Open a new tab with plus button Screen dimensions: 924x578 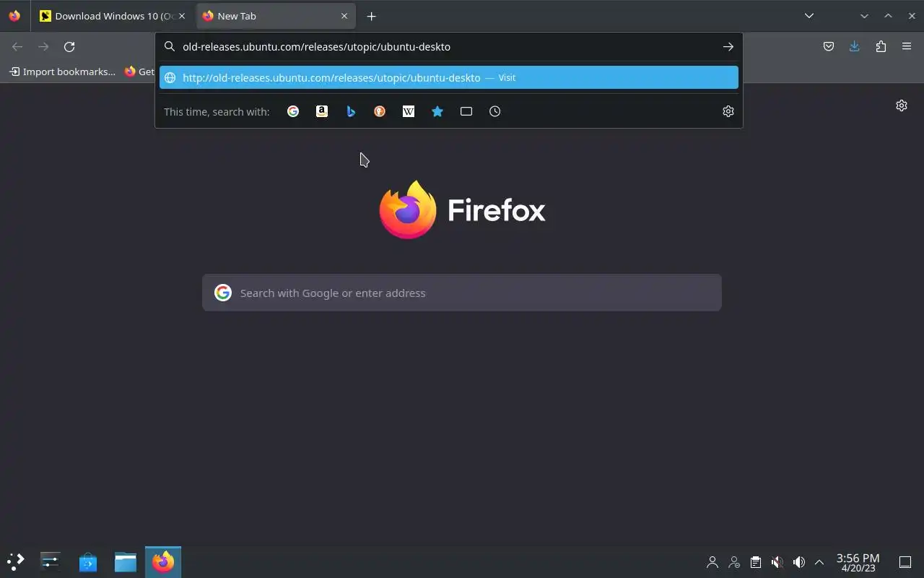coord(371,16)
